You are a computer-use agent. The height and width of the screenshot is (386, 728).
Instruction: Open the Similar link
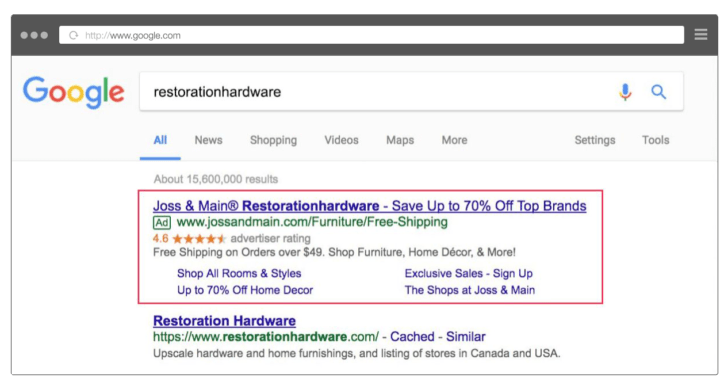coord(466,336)
